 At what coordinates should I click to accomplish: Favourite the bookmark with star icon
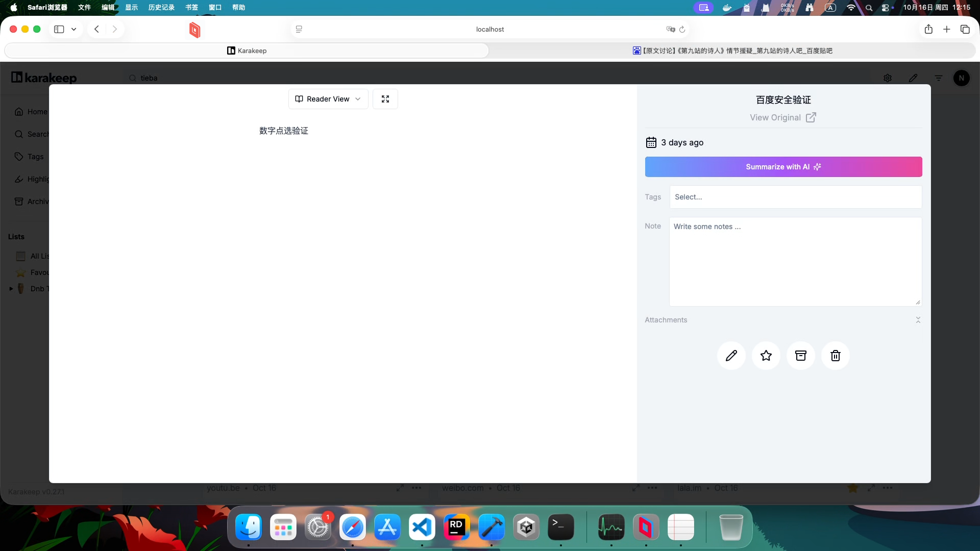click(x=766, y=356)
